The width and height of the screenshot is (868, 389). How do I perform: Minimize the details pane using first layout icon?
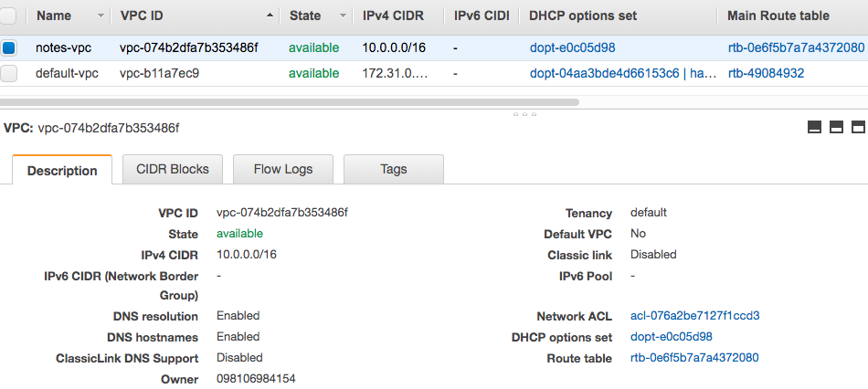815,128
